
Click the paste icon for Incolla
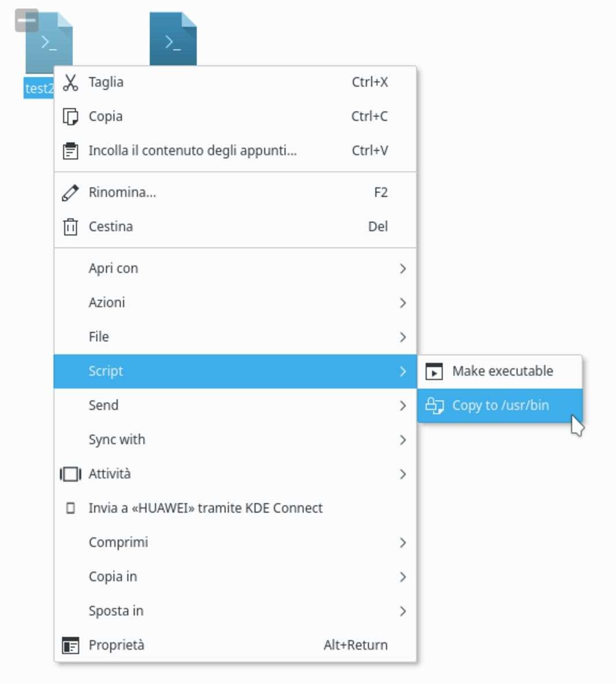pos(70,151)
